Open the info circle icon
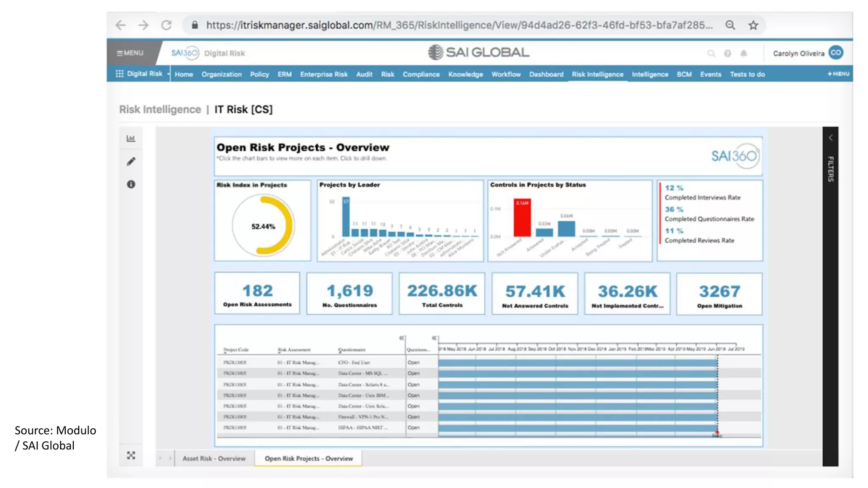 point(131,184)
